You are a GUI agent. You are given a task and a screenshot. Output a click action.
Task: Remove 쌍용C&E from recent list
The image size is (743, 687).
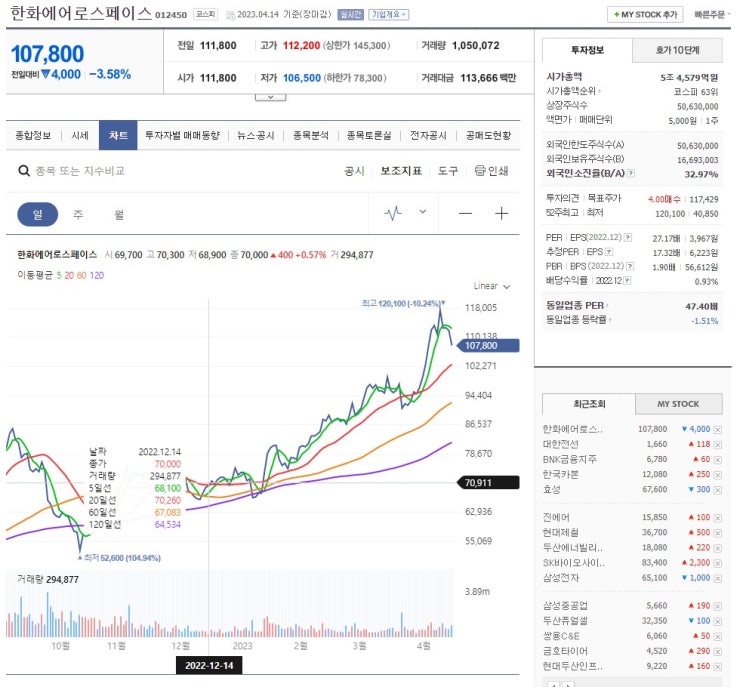pyautogui.click(x=717, y=637)
